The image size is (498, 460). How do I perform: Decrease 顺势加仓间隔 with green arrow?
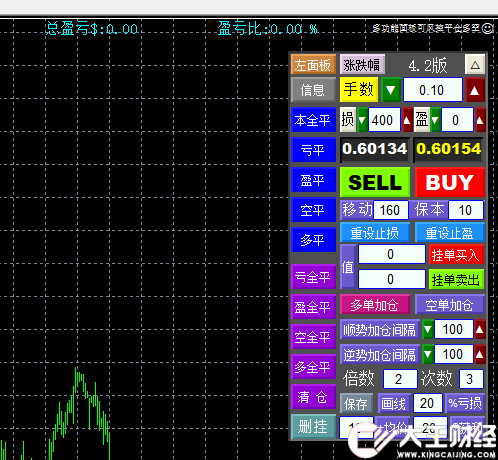pyautogui.click(x=428, y=329)
